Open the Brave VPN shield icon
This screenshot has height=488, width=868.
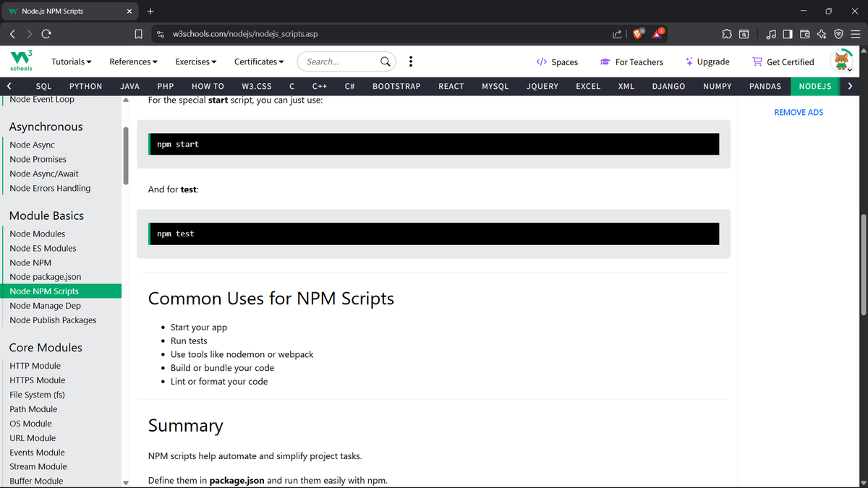(x=838, y=34)
